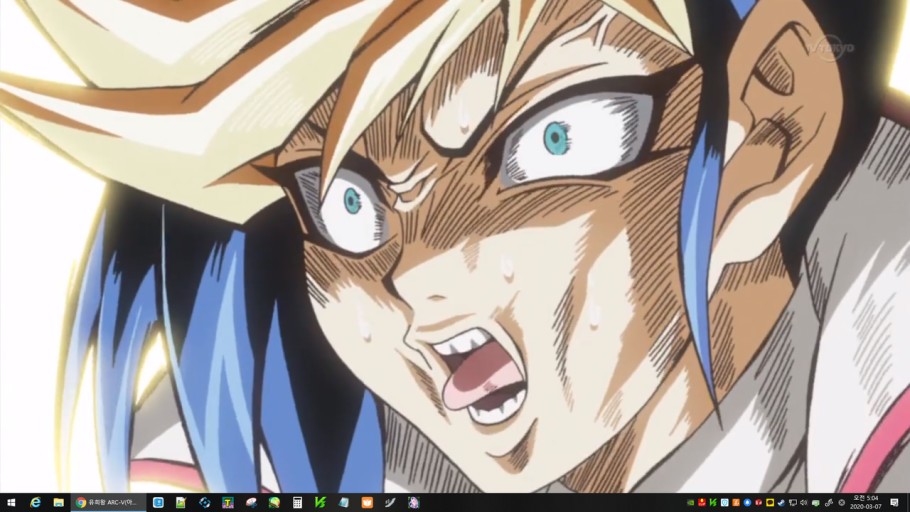Open the clock showing 5:04 2020-03-07
Screen dimensions: 910x512
point(866,503)
